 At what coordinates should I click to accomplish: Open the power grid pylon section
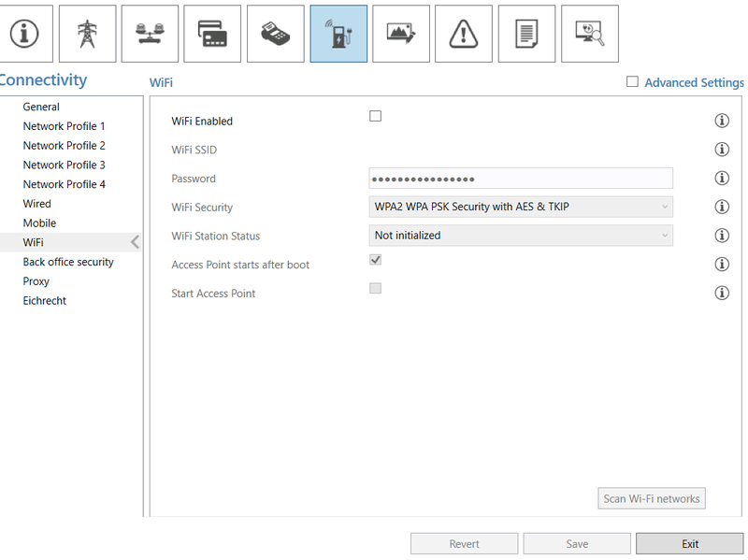coord(87,34)
